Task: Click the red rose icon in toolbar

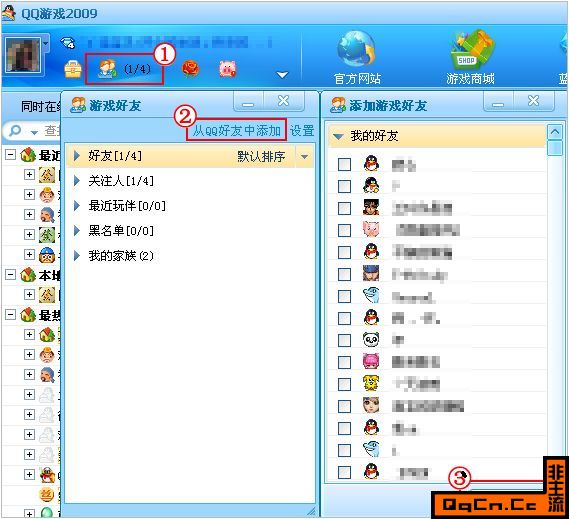Action: [x=190, y=69]
